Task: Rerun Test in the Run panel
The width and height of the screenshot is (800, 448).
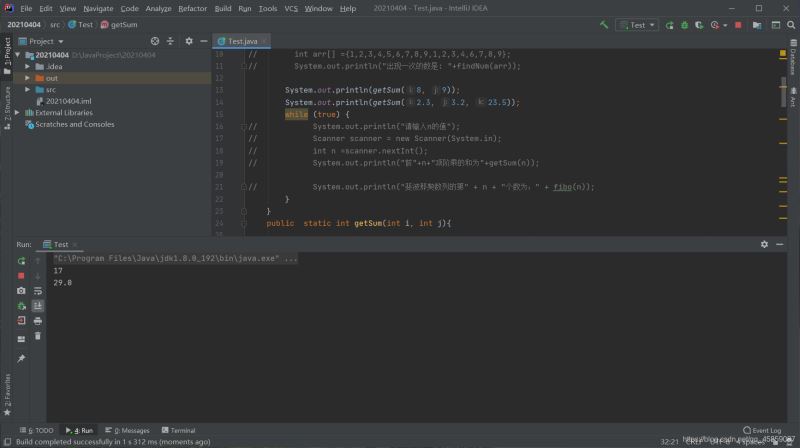Action: pos(21,260)
